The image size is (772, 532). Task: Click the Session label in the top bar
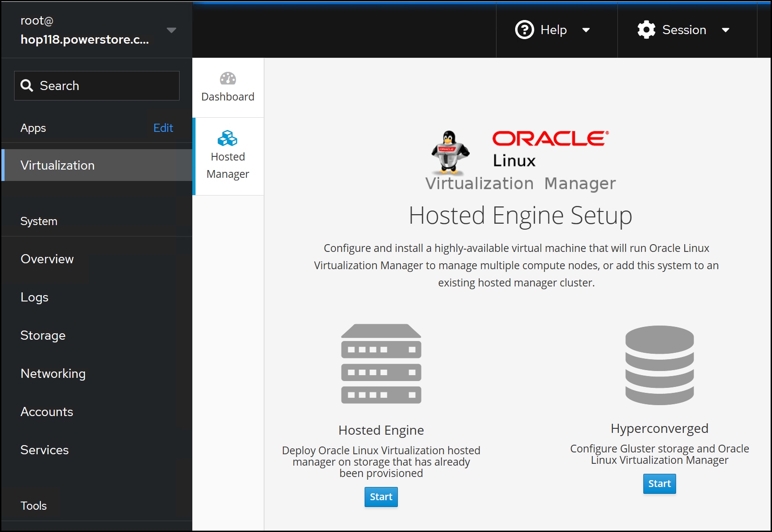684,30
